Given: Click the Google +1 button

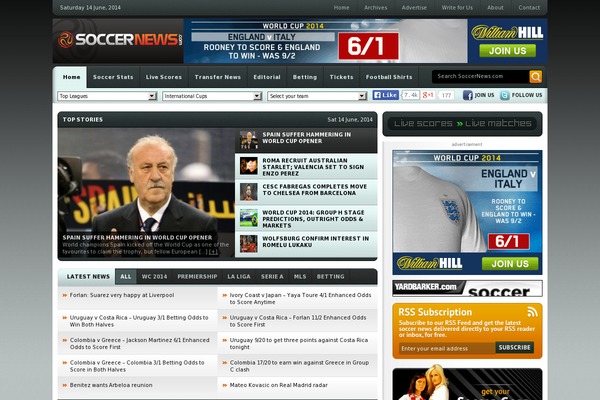Looking at the screenshot, I should 428,95.
